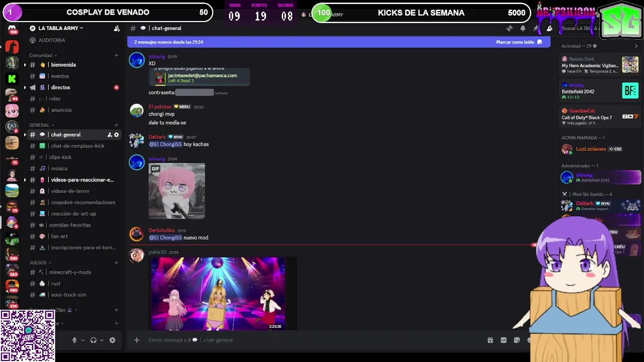Play yukix30's disco dance video
Screen dimensions: 644x362
[218, 294]
